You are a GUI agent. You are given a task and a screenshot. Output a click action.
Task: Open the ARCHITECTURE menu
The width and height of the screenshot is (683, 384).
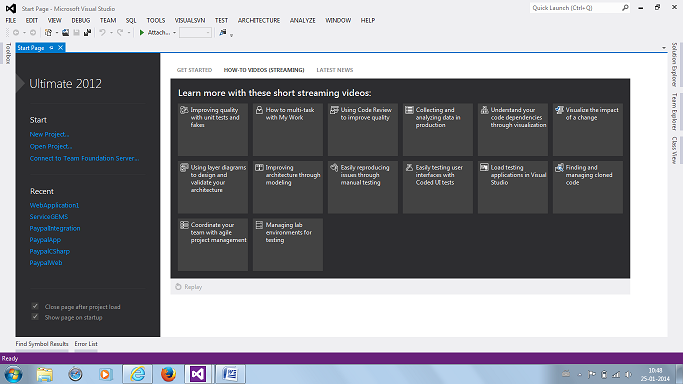(x=259, y=20)
